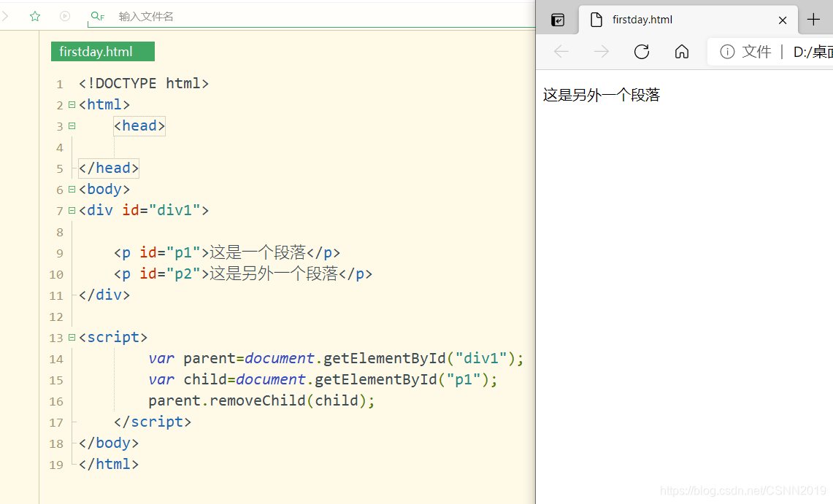The image size is (833, 504).
Task: Click parent.removeChild(child) on line 16
Action: pos(261,400)
